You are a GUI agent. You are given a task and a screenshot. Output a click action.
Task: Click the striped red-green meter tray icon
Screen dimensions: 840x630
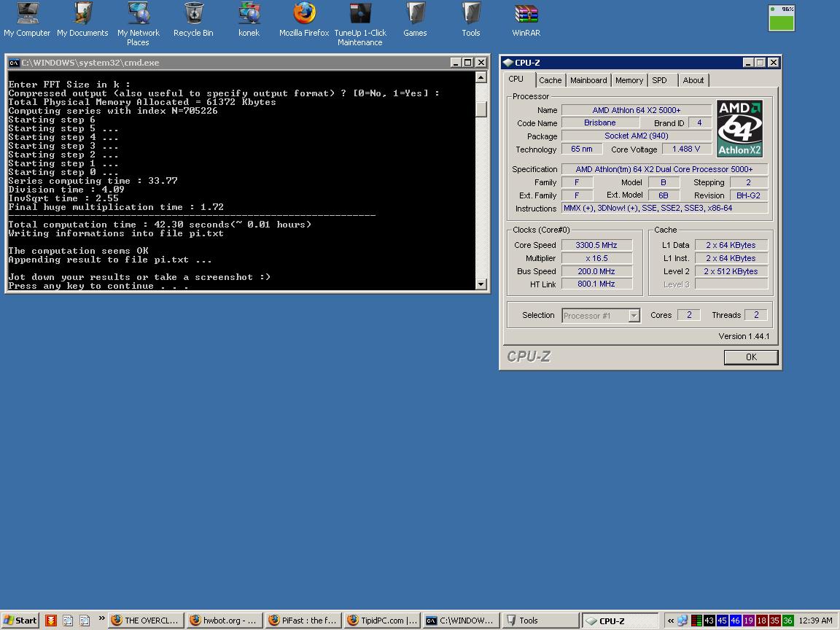coord(696,621)
